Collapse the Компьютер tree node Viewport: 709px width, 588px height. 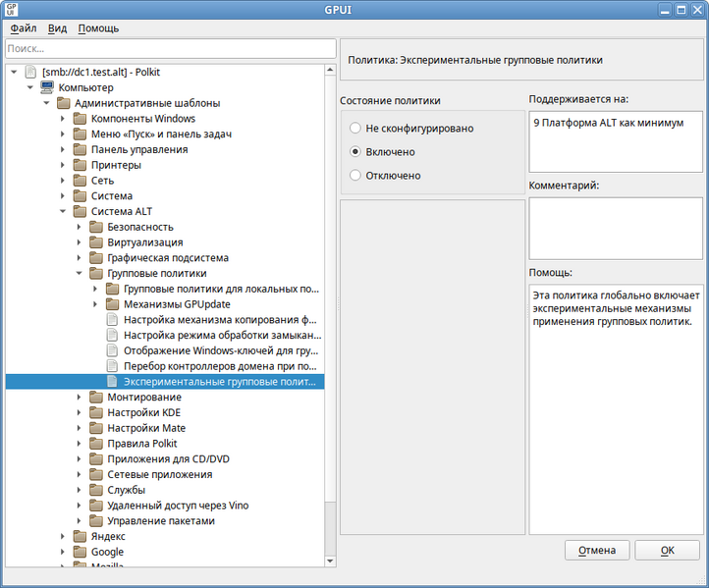(30, 87)
